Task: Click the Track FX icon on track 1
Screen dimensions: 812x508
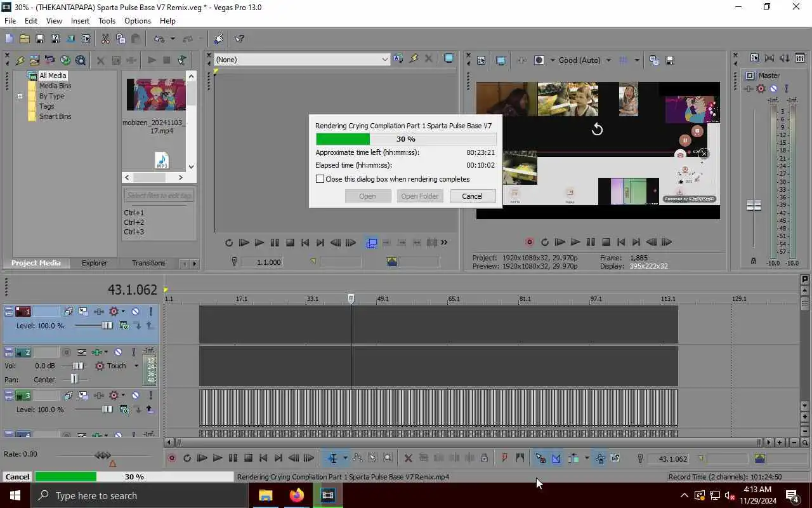Action: [99, 311]
